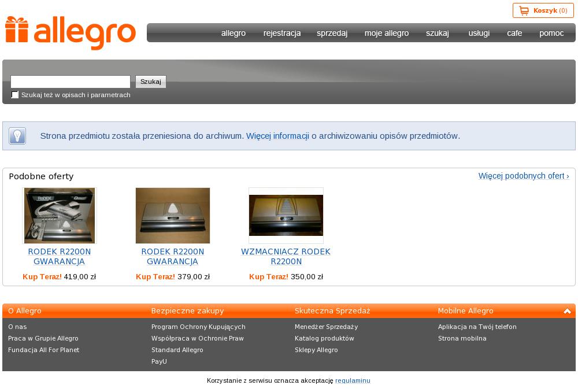Open Fundacja All For Planet link
This screenshot has width=578, height=392.
coord(43,350)
